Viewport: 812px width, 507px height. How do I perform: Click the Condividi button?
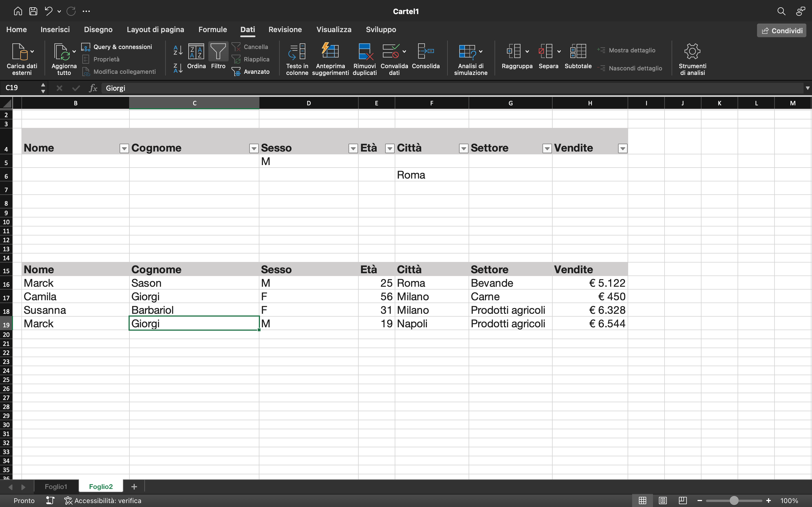(781, 30)
